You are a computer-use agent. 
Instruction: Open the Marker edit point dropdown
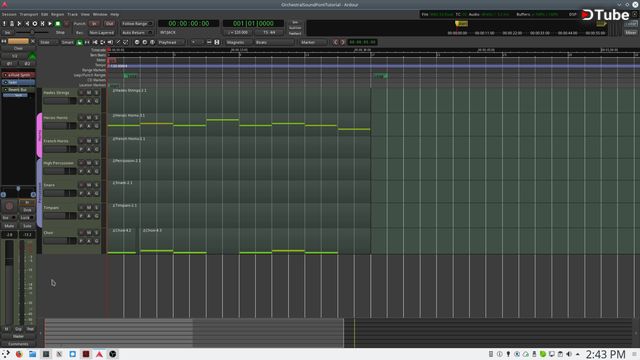click(x=313, y=42)
